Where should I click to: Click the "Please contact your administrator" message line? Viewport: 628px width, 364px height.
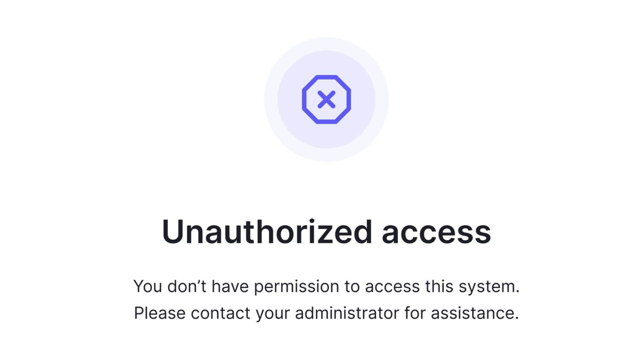[x=326, y=313]
